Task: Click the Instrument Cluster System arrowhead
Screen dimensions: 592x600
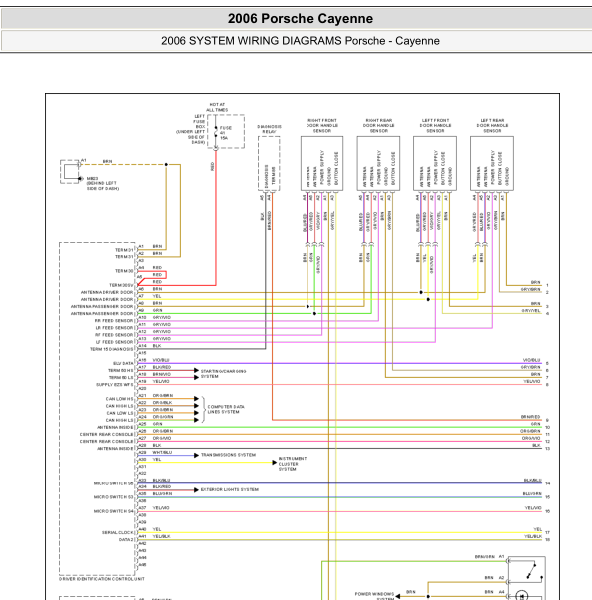Action: [x=274, y=463]
